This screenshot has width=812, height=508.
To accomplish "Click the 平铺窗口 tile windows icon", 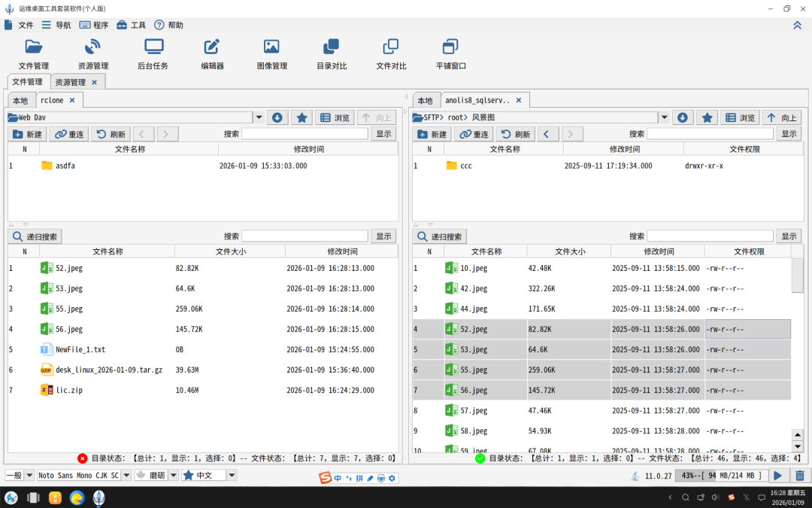I will [450, 54].
